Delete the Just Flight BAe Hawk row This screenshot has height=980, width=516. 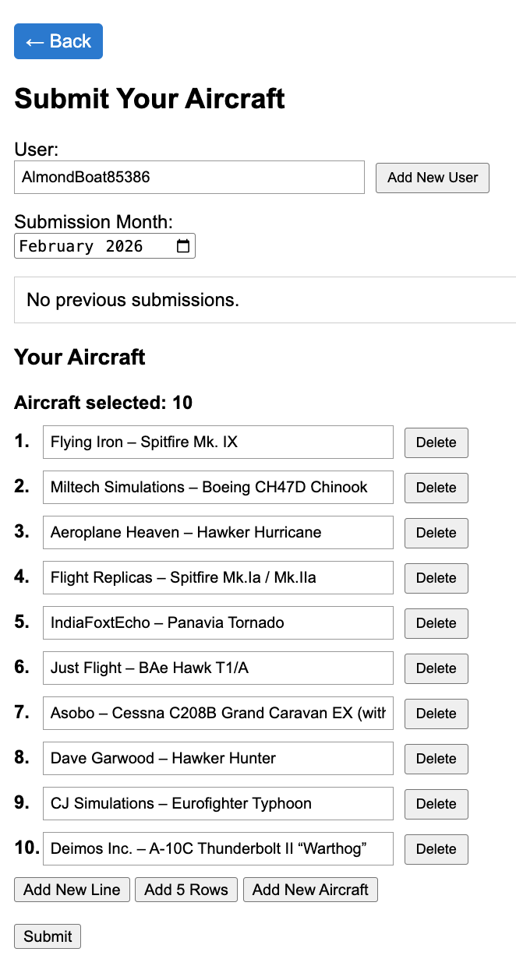(x=436, y=668)
